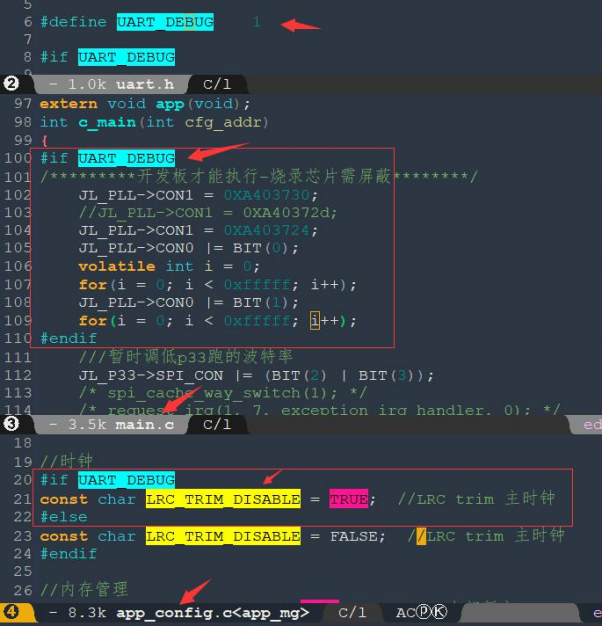Click UART_DEBUG on line 20 in app_config.c
The width and height of the screenshot is (602, 626).
[127, 479]
